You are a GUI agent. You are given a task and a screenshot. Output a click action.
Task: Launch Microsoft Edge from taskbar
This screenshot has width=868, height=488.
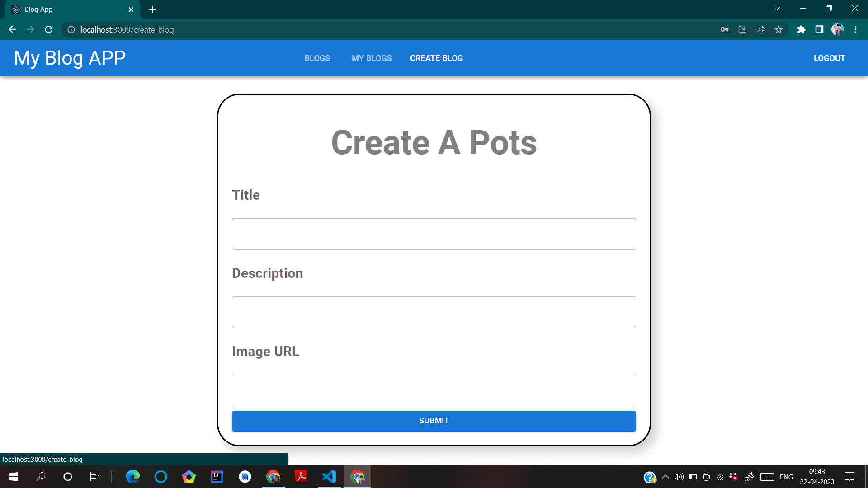133,477
